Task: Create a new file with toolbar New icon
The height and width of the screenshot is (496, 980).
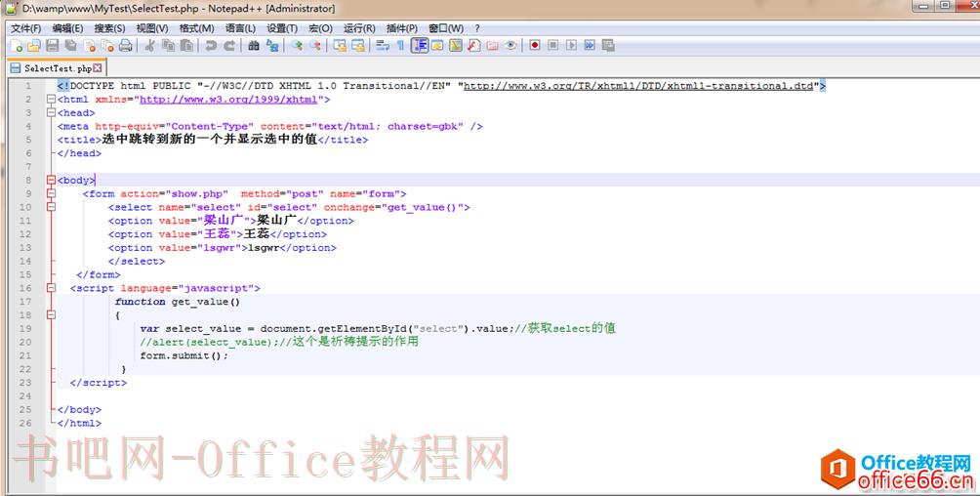Action: pos(17,45)
